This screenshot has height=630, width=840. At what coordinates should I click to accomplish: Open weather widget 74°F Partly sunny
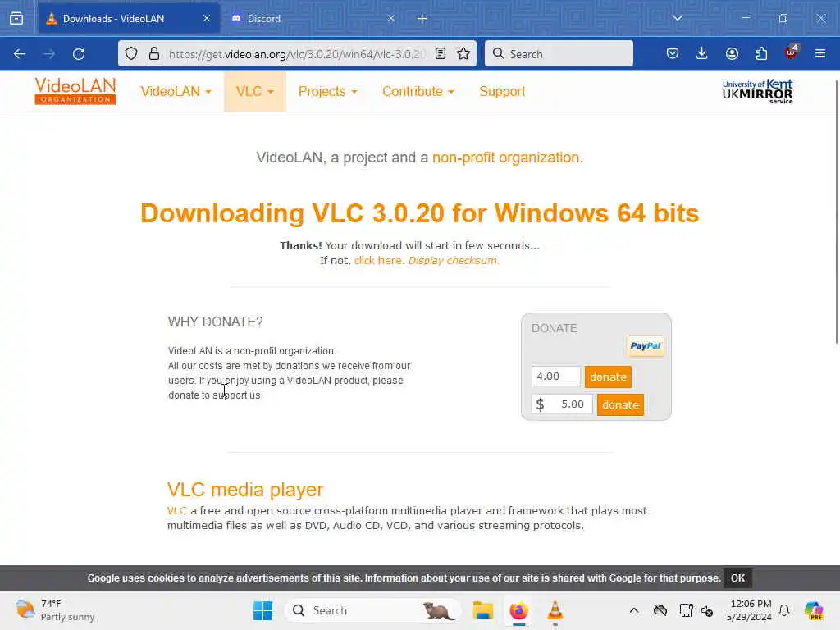(55, 610)
